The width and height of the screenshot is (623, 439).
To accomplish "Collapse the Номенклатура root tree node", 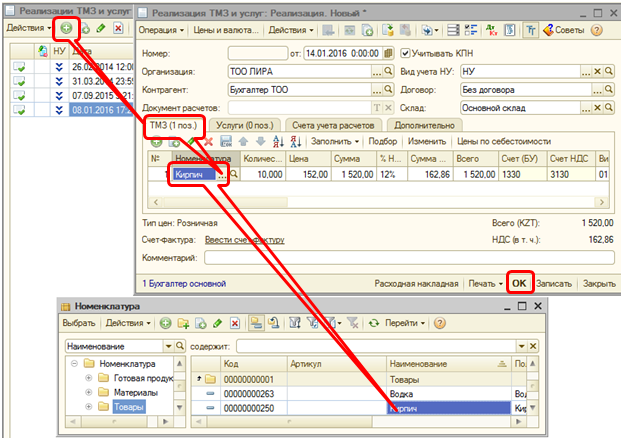I will click(x=74, y=364).
